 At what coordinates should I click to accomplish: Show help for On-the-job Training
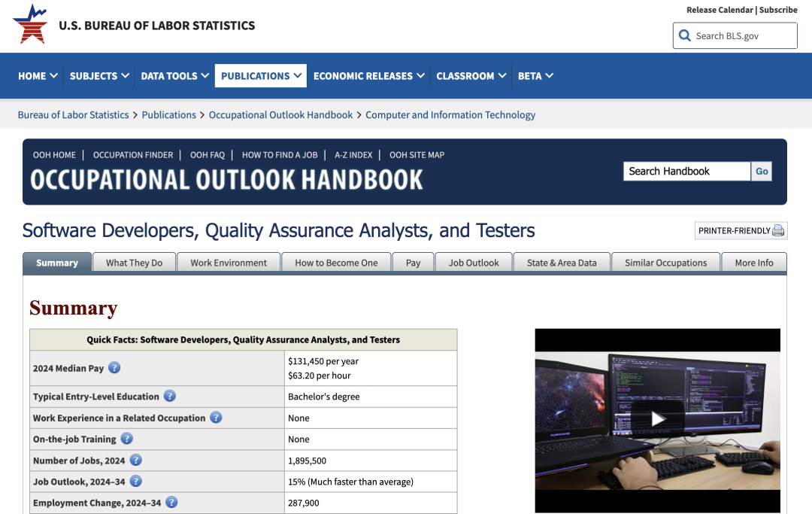(127, 439)
